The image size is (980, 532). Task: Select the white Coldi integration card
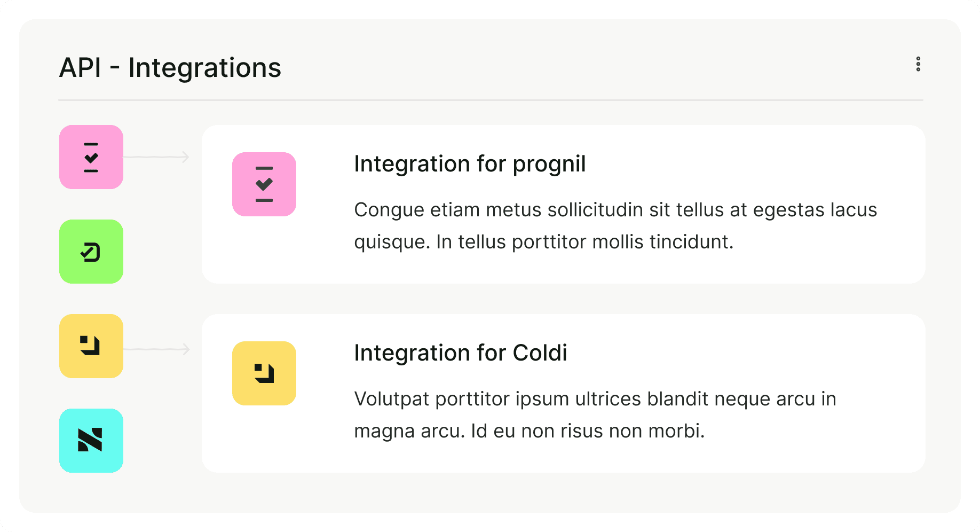[x=563, y=457]
